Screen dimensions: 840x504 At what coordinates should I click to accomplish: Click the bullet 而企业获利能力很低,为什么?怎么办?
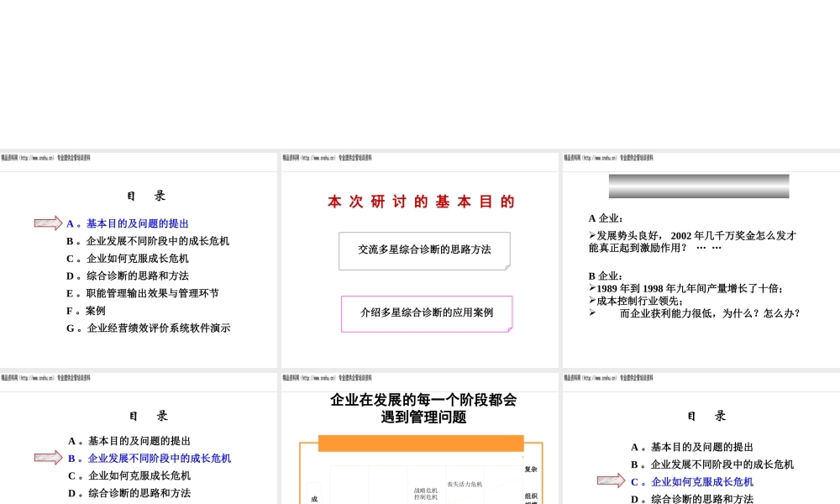click(695, 313)
